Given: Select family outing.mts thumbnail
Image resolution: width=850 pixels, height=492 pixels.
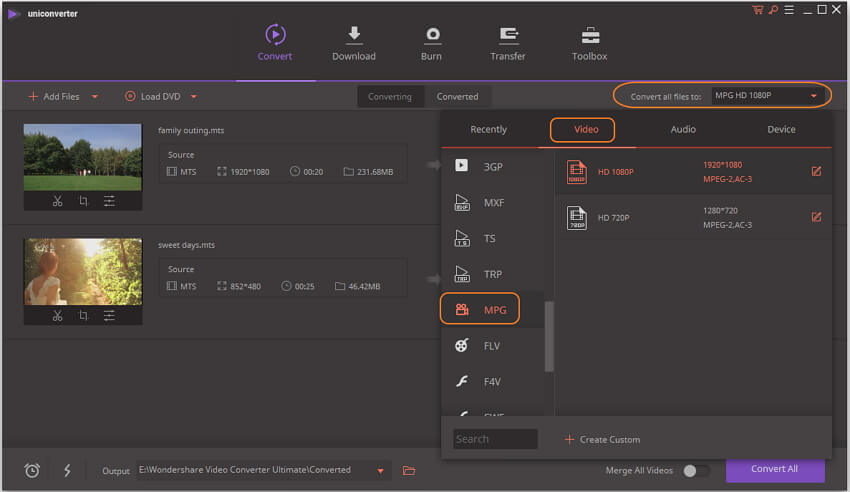Looking at the screenshot, I should click(x=83, y=157).
